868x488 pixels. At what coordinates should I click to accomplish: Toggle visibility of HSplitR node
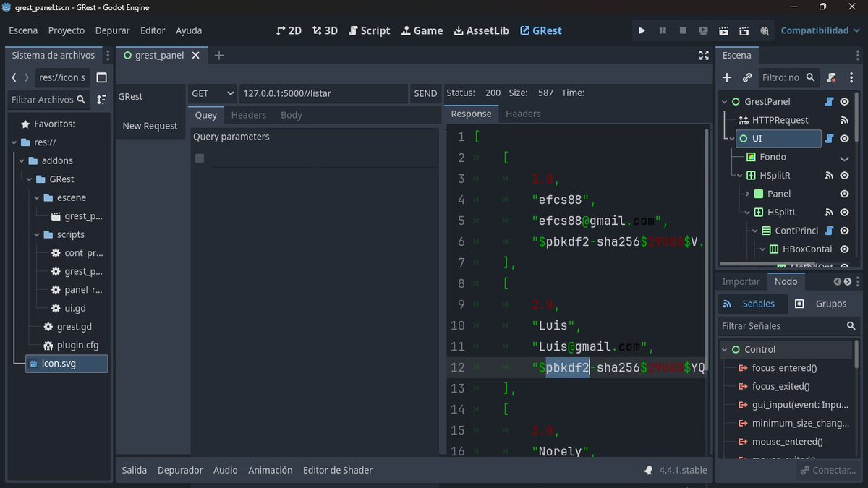click(x=844, y=175)
